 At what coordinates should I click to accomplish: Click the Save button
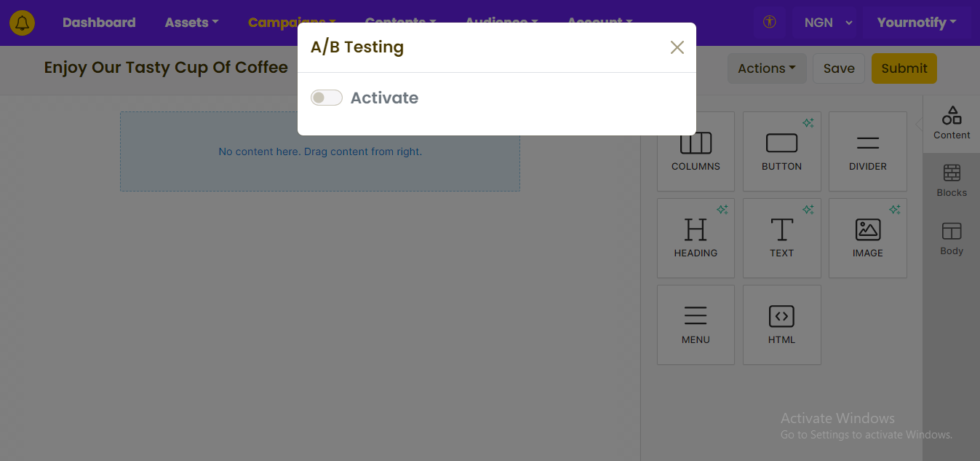point(839,68)
